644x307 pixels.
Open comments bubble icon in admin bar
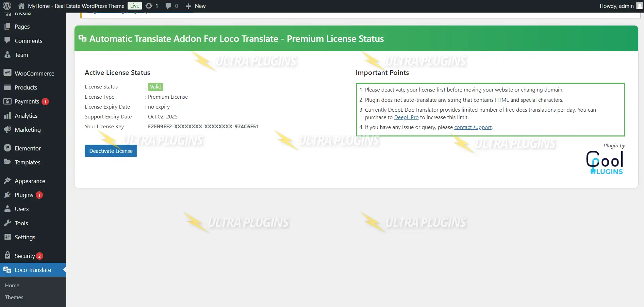[168, 6]
